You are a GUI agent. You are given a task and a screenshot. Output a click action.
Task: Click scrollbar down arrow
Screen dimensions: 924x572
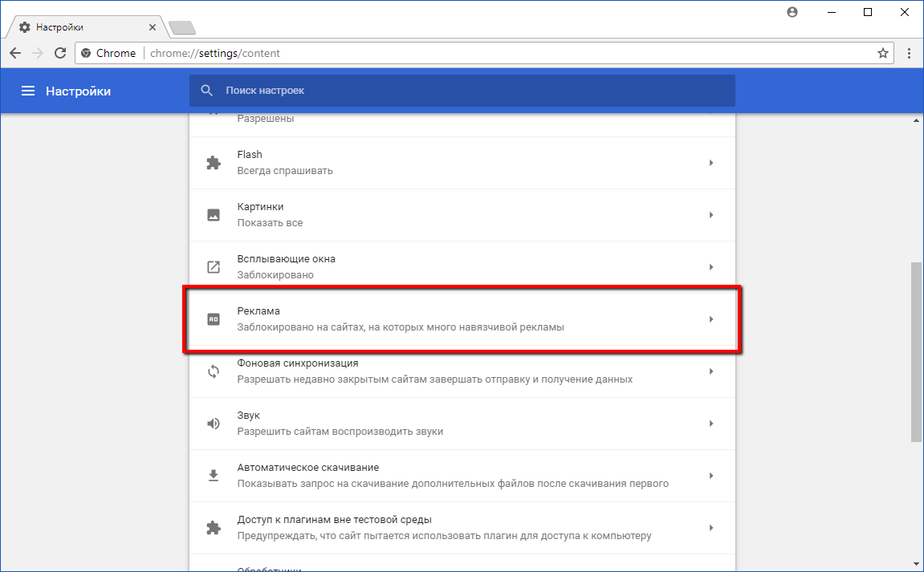click(x=916, y=564)
